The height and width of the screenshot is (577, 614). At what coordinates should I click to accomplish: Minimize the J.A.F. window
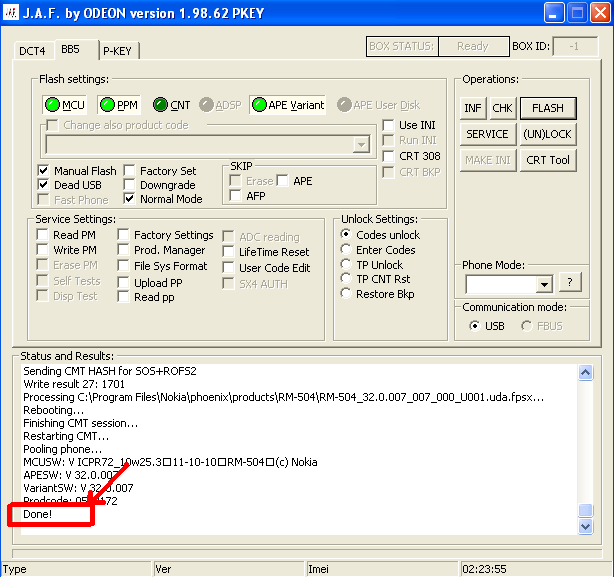pos(553,13)
